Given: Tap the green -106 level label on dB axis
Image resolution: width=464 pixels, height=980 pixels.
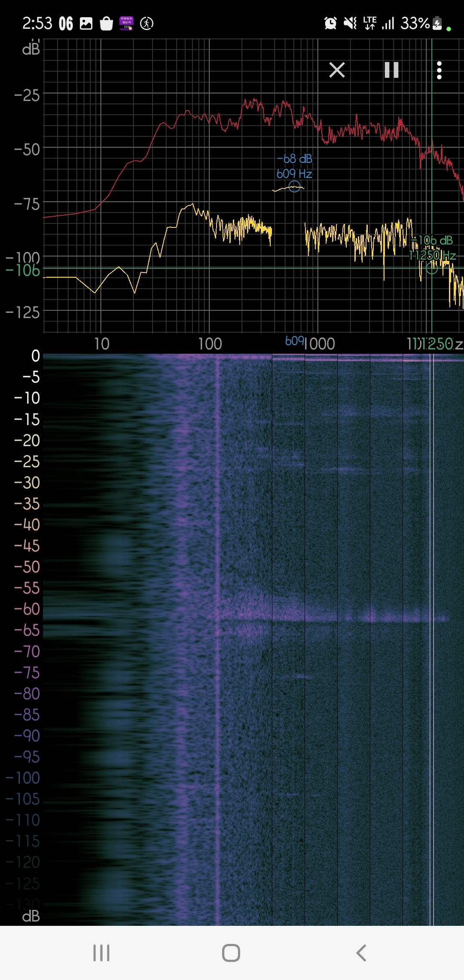Looking at the screenshot, I should [23, 271].
